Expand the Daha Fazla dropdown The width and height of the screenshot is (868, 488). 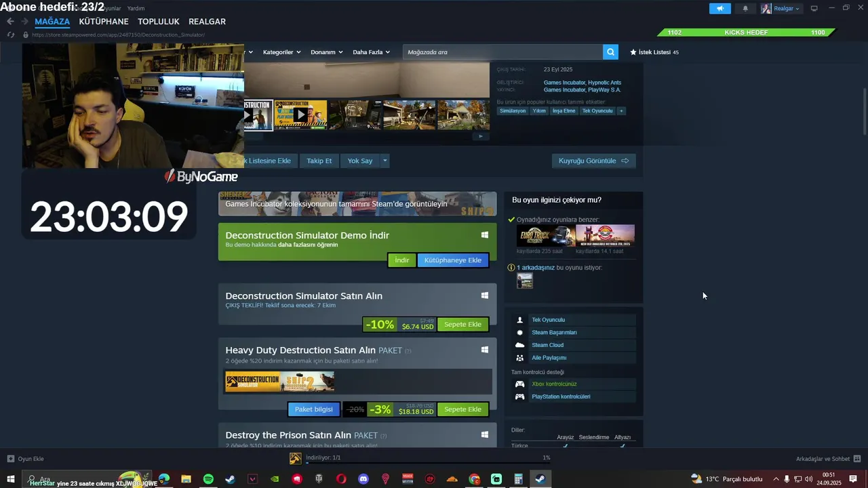point(372,52)
